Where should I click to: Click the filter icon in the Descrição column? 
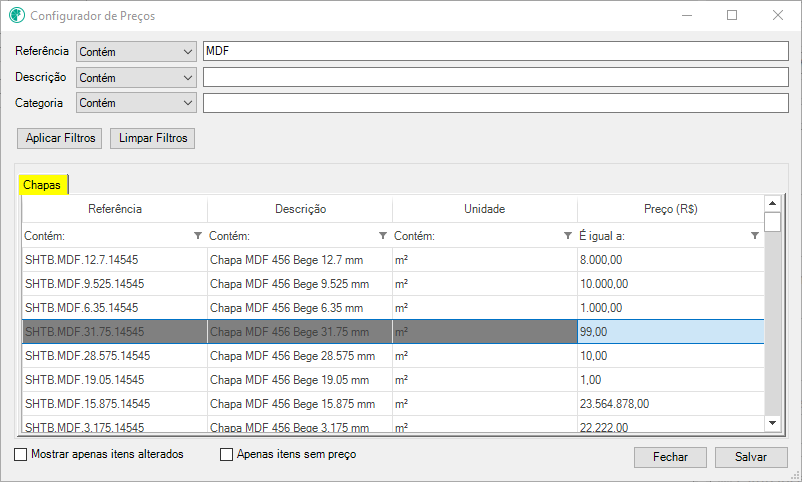[x=383, y=236]
